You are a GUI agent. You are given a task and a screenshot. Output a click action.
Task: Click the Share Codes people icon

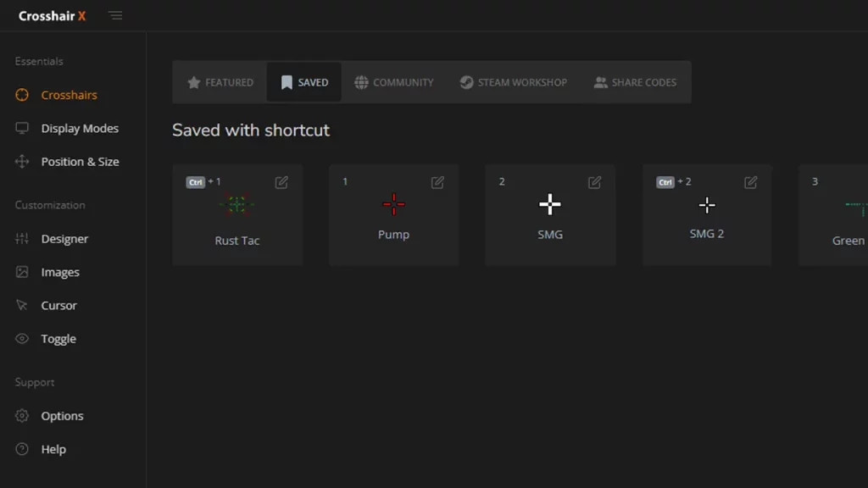coord(601,82)
